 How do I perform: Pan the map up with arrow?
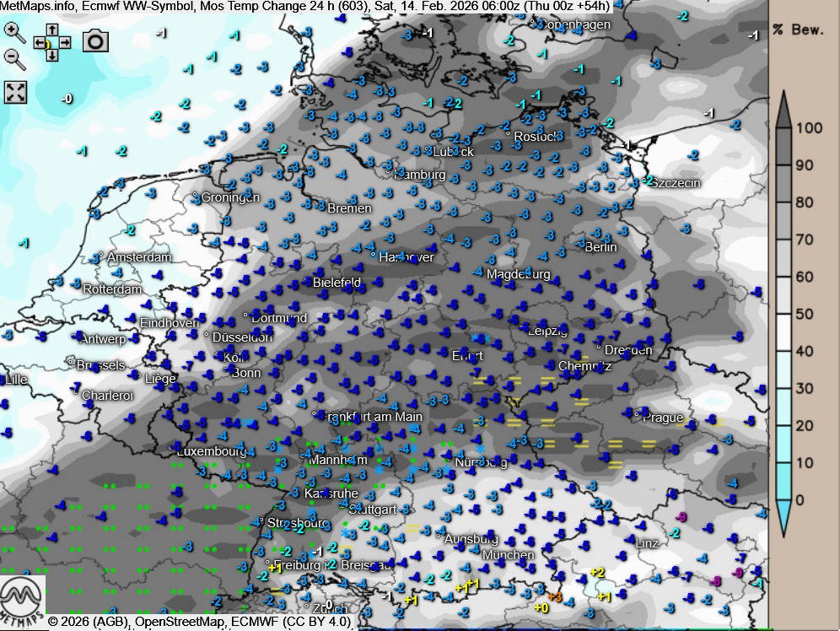point(52,30)
